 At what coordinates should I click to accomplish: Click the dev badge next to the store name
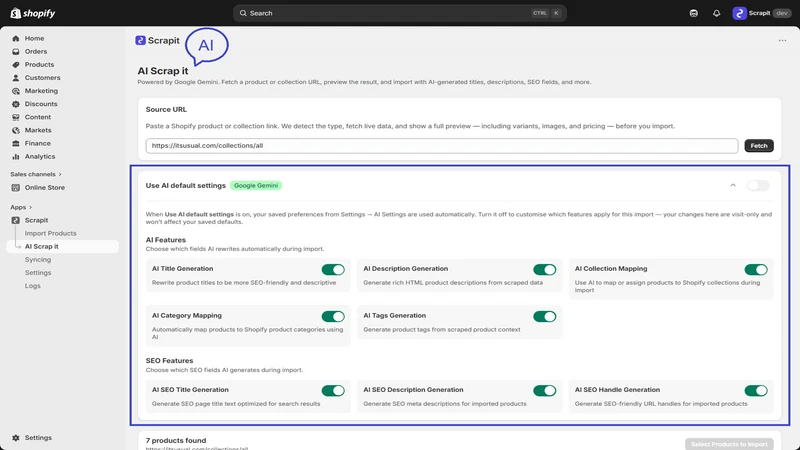[782, 13]
